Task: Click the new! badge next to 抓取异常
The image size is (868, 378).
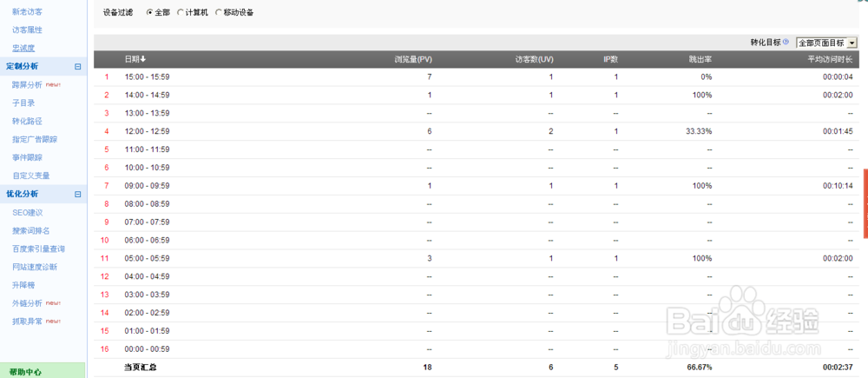Action: click(53, 322)
